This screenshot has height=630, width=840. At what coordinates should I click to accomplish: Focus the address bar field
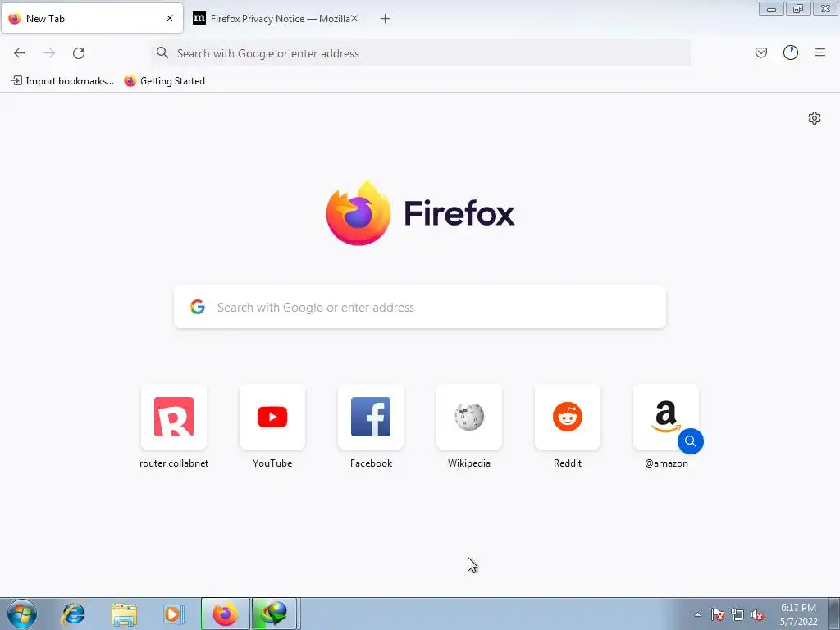click(x=421, y=53)
